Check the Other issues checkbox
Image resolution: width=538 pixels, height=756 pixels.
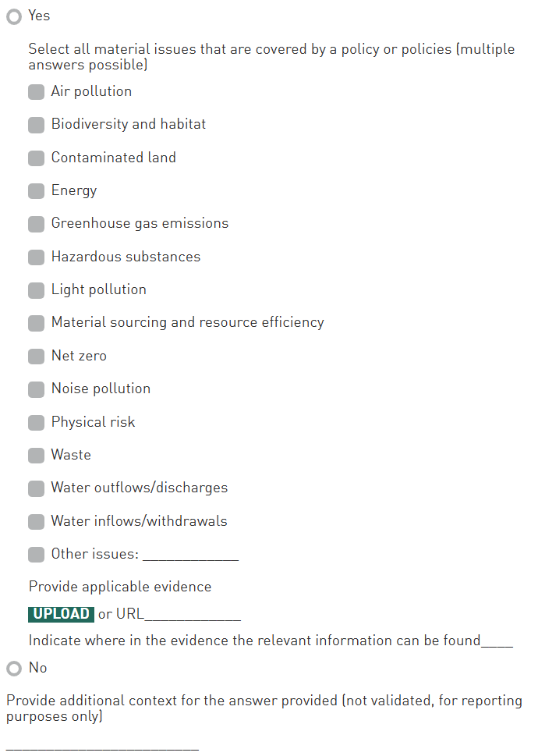click(x=37, y=555)
